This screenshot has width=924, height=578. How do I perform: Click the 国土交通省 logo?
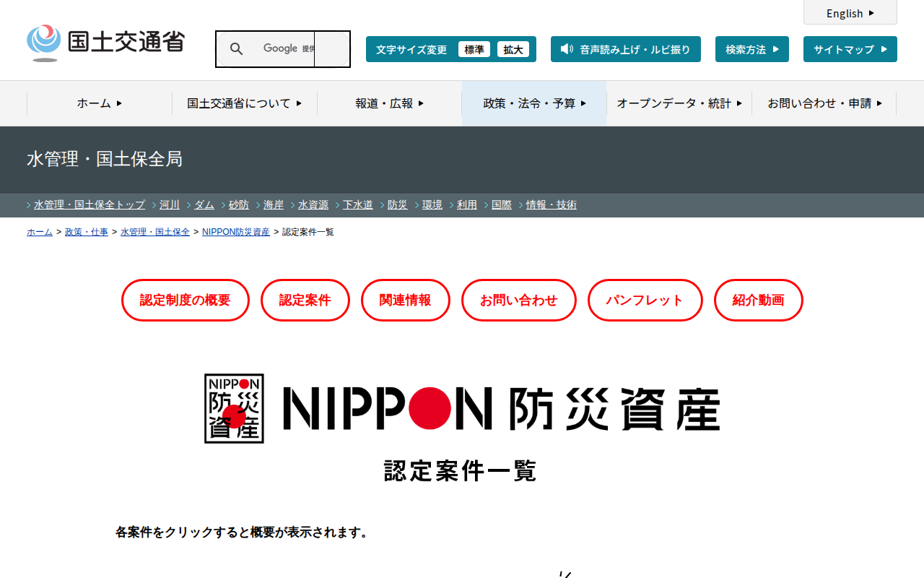pos(105,43)
